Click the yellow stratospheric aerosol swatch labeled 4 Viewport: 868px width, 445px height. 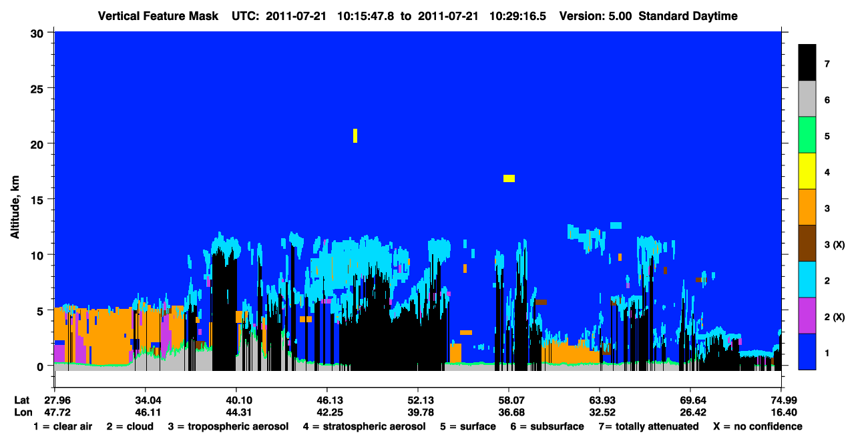click(807, 171)
